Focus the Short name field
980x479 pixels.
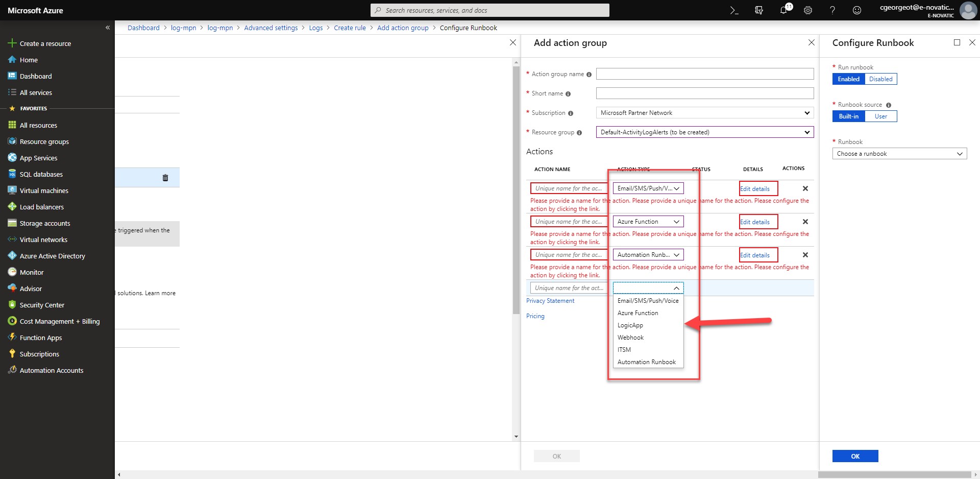705,93
